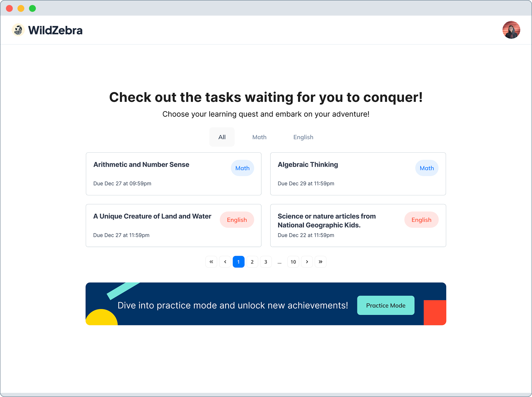Jump to first page with double-left arrow

point(211,262)
